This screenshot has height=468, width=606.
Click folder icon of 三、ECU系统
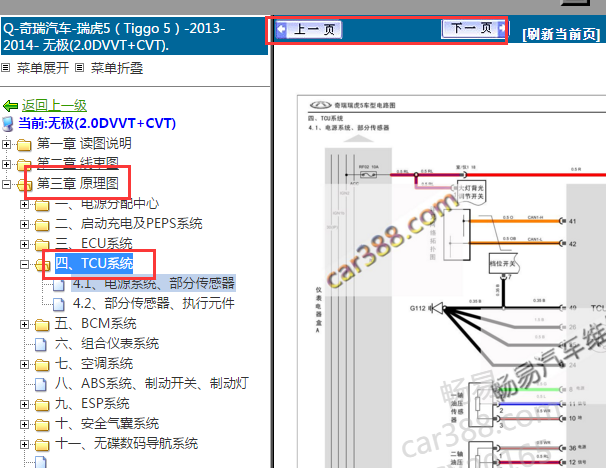(42, 245)
